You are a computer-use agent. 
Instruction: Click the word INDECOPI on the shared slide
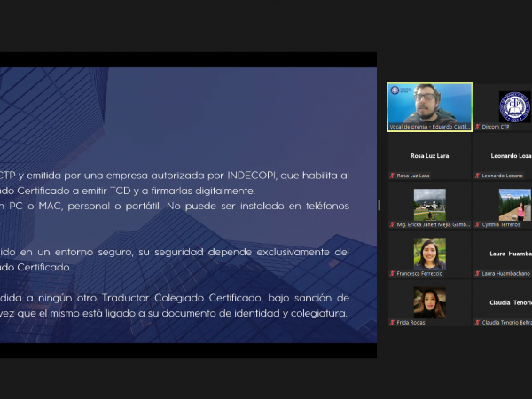coord(252,176)
